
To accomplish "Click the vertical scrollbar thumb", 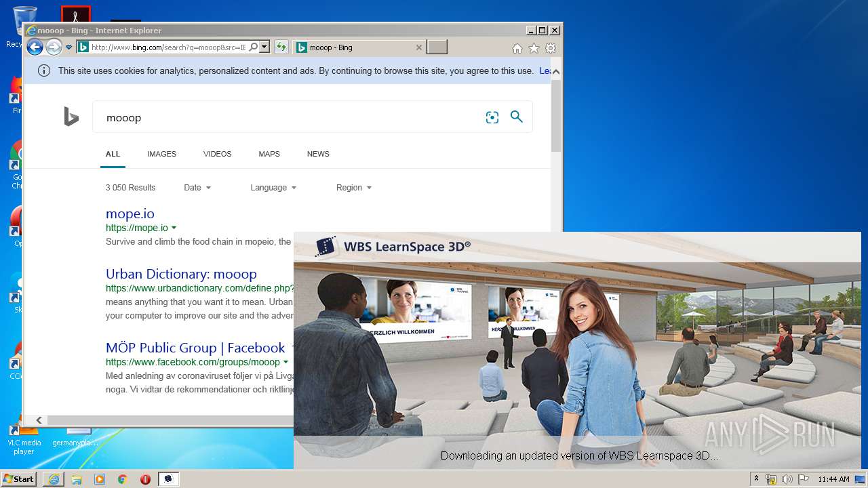I will (556, 115).
